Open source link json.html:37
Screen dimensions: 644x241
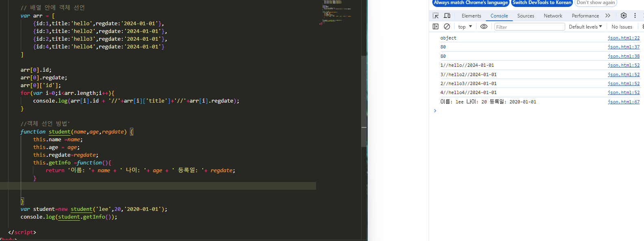623,47
